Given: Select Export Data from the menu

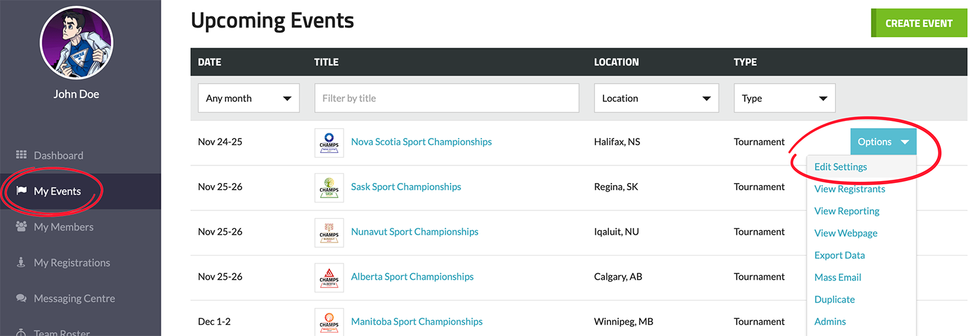Looking at the screenshot, I should pyautogui.click(x=840, y=256).
